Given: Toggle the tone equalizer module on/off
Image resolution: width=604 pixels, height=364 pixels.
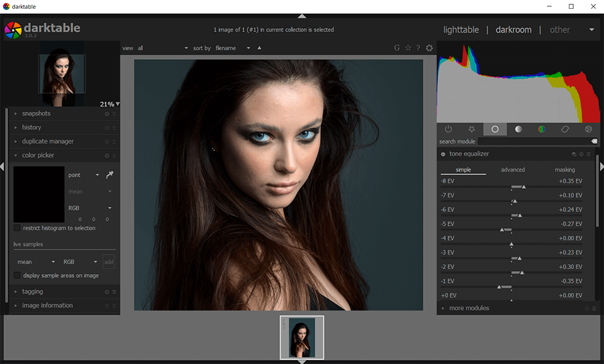Looking at the screenshot, I should 444,153.
